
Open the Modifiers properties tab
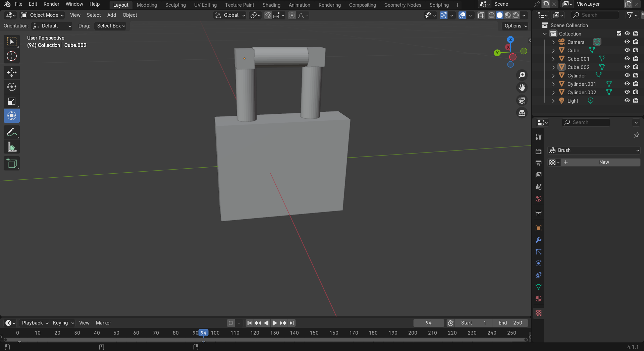(x=538, y=240)
